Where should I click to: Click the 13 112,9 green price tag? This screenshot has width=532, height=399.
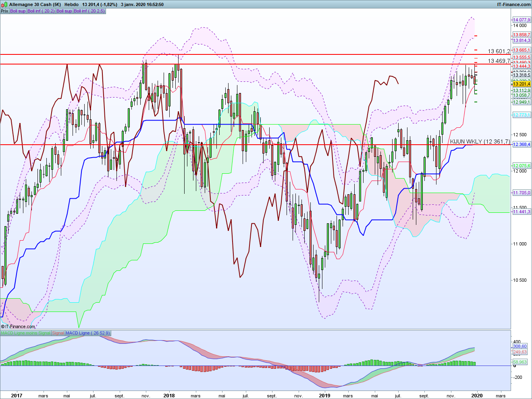522,90
